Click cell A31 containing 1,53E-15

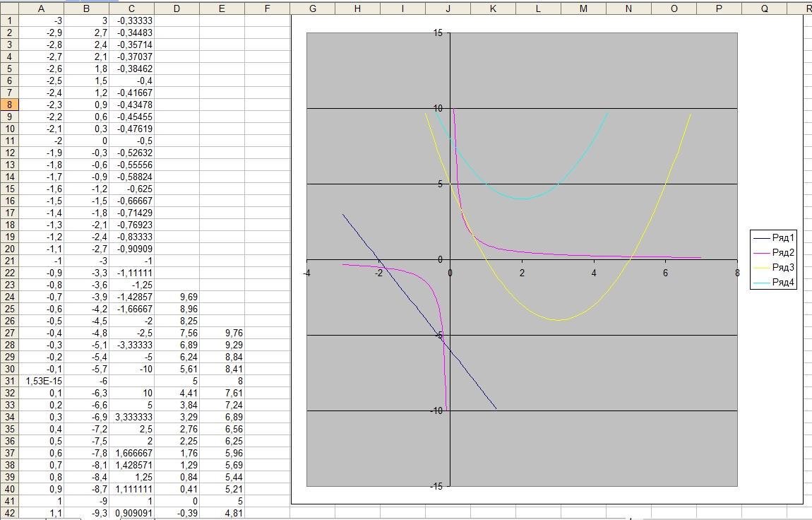[x=41, y=381]
